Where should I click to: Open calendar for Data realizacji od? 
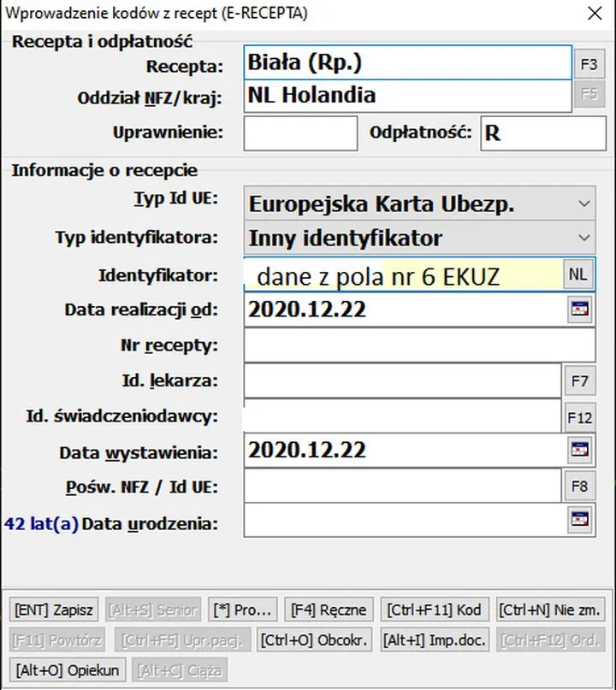coord(580,310)
